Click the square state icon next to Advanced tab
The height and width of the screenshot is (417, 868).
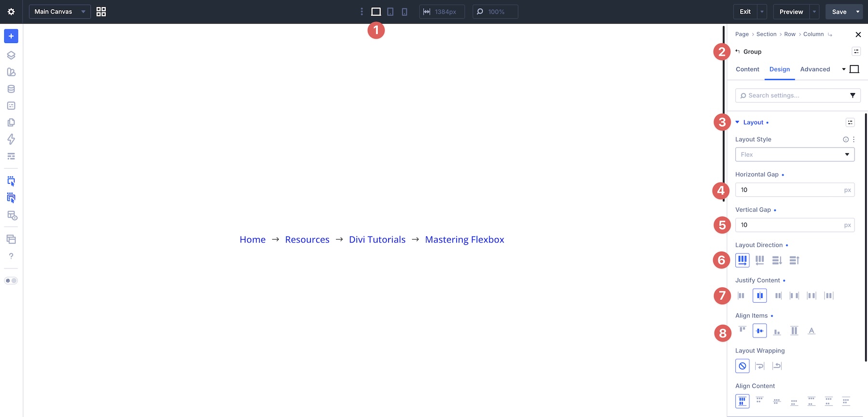pyautogui.click(x=854, y=69)
